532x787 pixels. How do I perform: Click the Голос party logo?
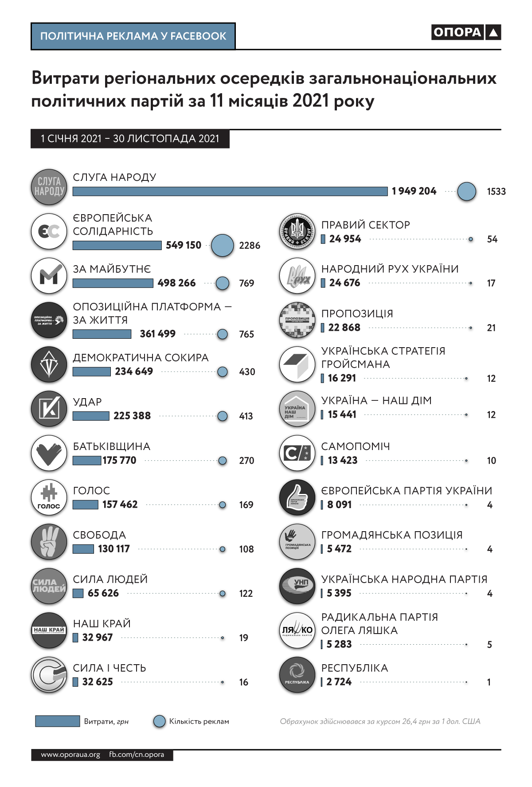coord(49,497)
